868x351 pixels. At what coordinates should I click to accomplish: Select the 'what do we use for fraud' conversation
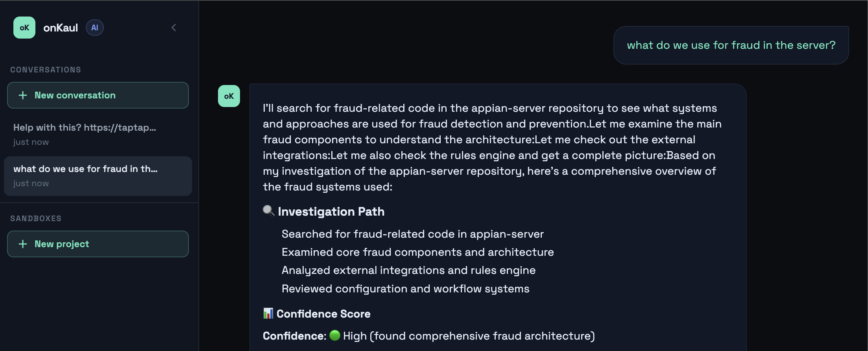click(98, 175)
